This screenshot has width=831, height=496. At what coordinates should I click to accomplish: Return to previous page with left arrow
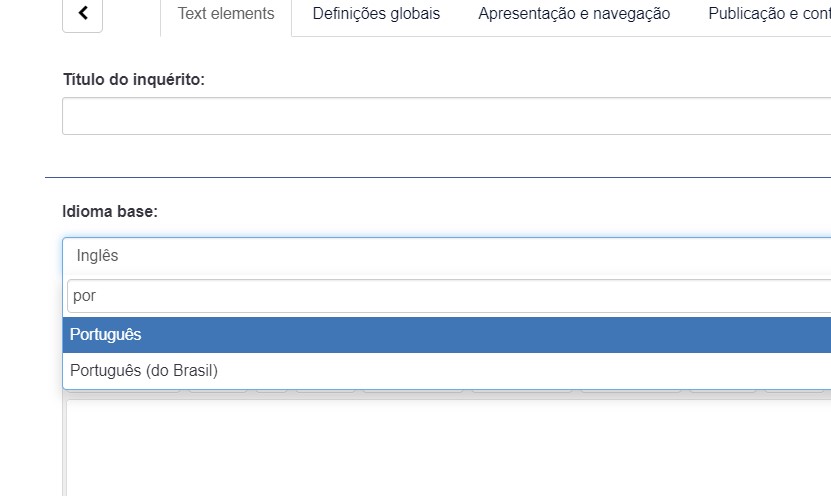pyautogui.click(x=82, y=14)
